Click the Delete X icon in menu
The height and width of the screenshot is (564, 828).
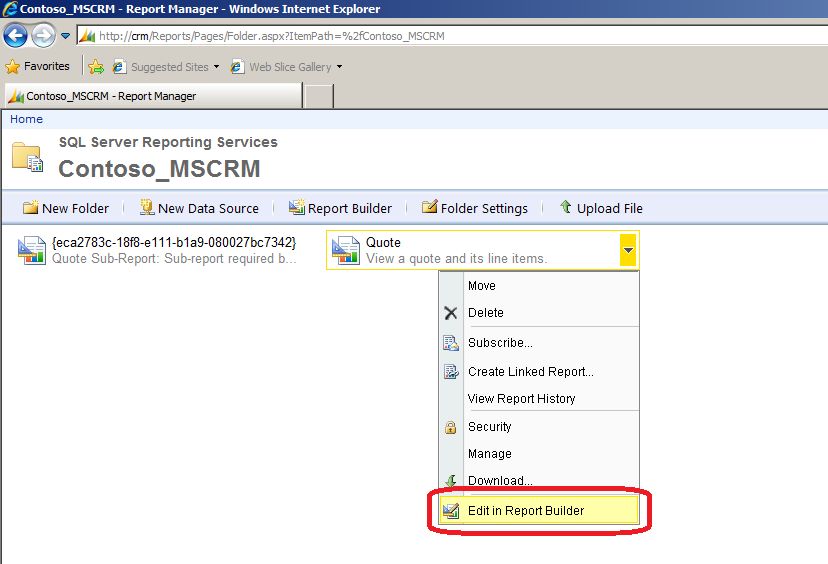(x=450, y=313)
